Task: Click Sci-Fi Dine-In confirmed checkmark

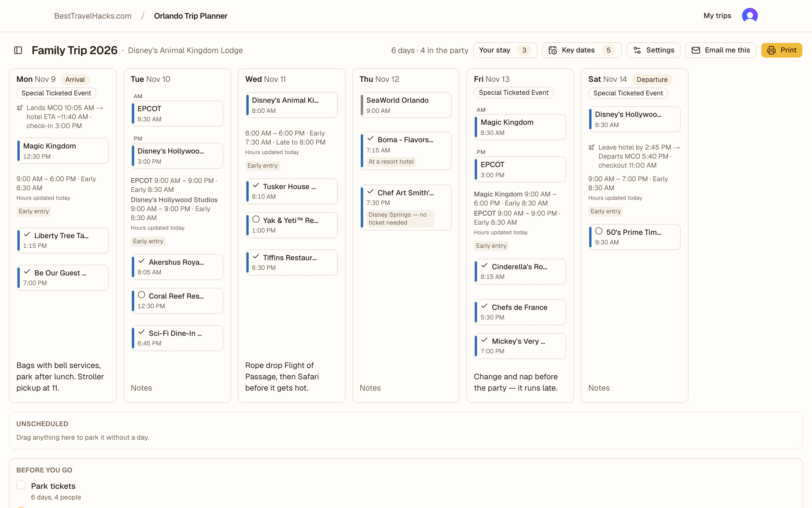Action: pos(142,332)
